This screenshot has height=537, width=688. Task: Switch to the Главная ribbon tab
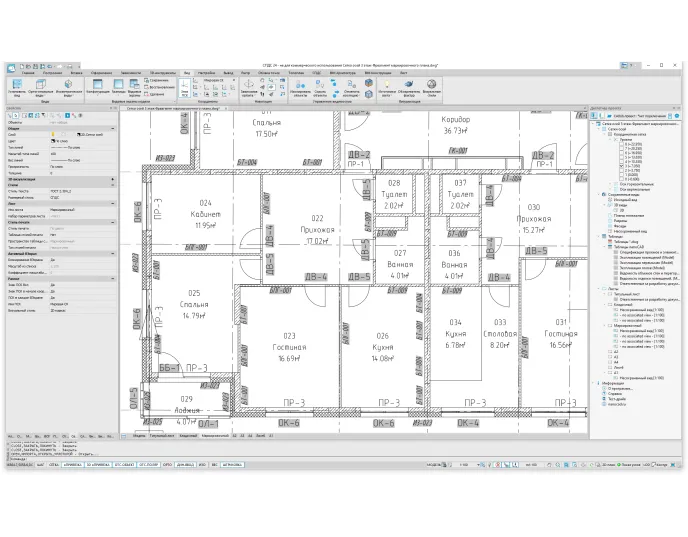[x=29, y=73]
